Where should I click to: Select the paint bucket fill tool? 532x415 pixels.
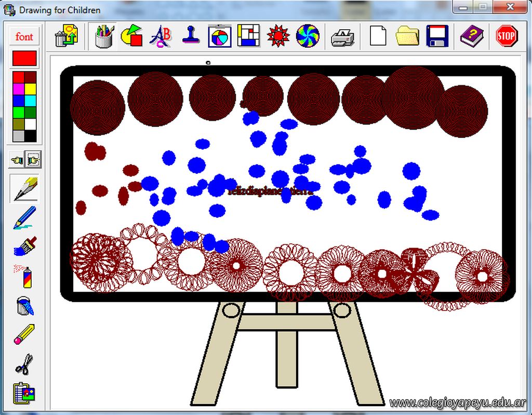coord(24,305)
